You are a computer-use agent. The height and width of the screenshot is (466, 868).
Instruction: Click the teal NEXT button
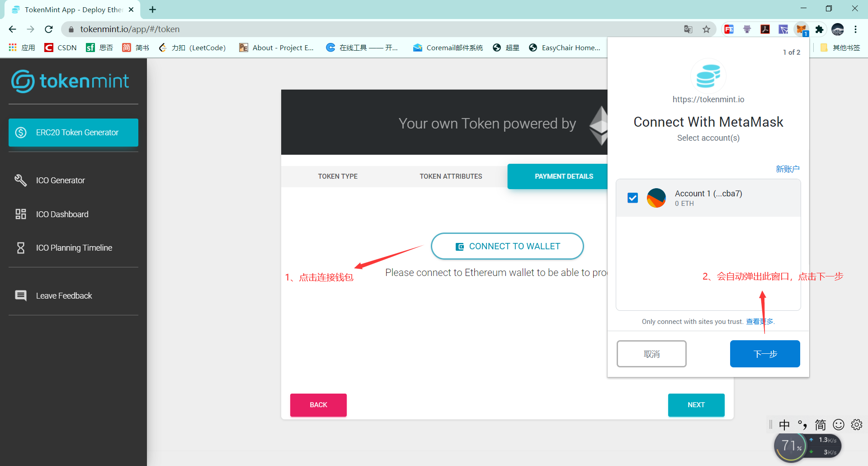click(696, 405)
